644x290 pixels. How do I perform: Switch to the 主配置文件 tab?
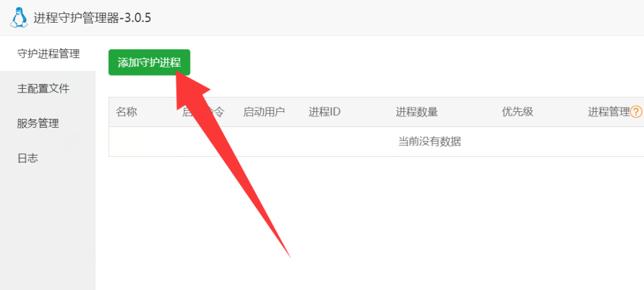pyautogui.click(x=48, y=88)
